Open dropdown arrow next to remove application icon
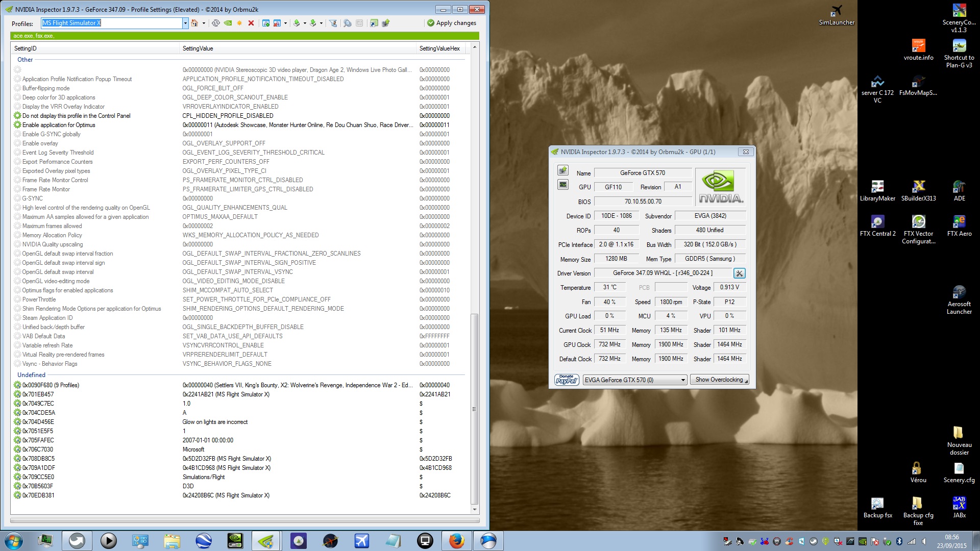 [x=285, y=23]
